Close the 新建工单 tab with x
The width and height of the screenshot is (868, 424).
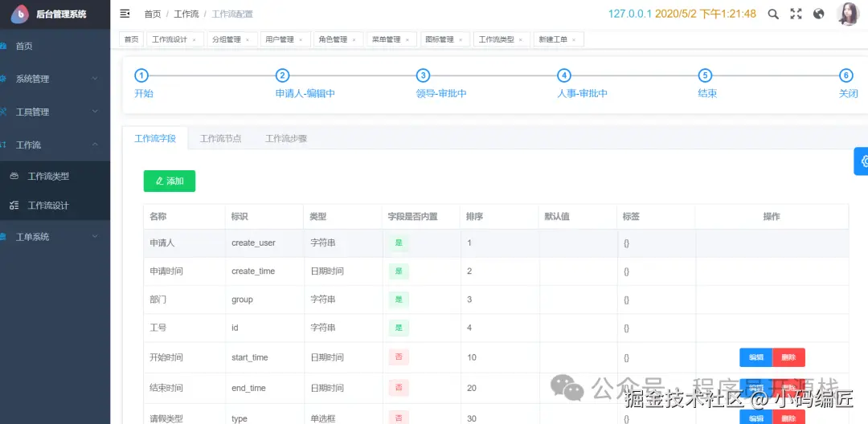pyautogui.click(x=574, y=40)
